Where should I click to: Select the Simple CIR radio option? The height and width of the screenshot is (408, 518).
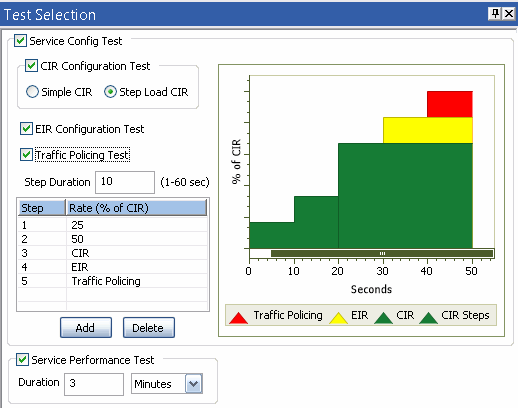point(32,92)
